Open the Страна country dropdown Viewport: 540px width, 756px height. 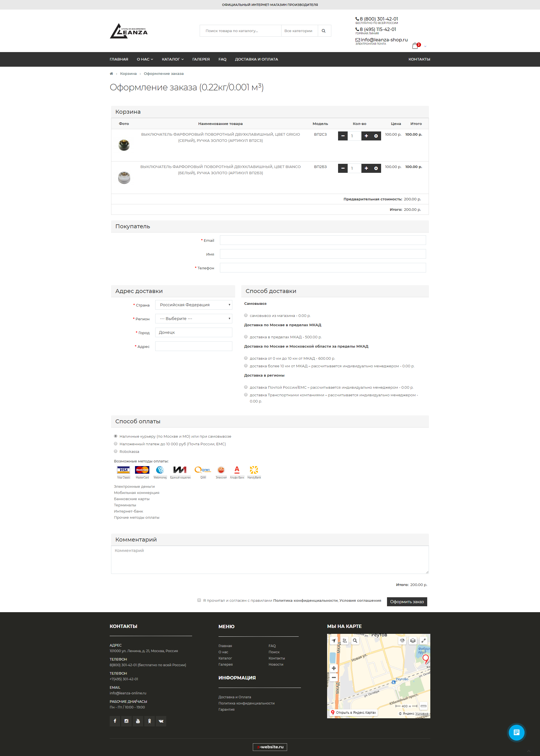click(194, 305)
